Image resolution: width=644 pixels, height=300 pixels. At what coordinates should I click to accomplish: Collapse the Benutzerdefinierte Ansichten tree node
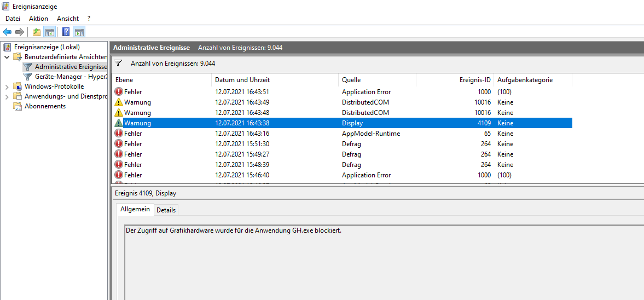pyautogui.click(x=7, y=57)
